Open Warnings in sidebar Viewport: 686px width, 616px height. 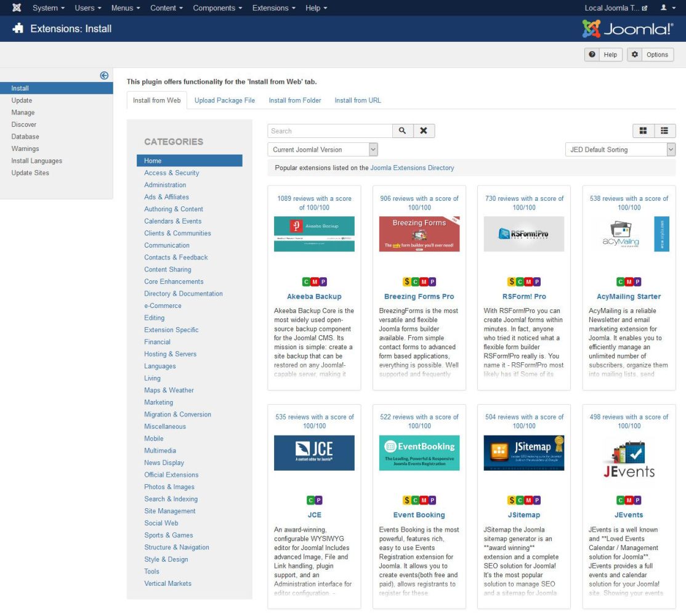point(25,148)
